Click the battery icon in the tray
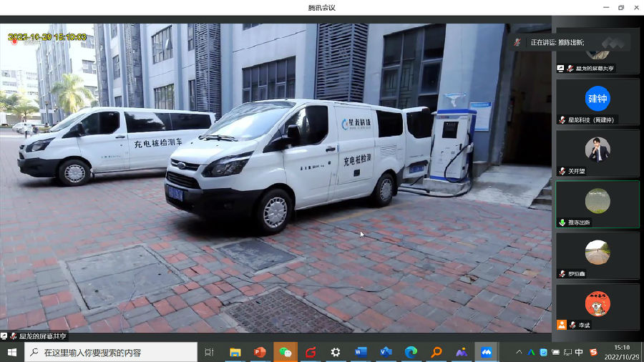 [555, 352]
